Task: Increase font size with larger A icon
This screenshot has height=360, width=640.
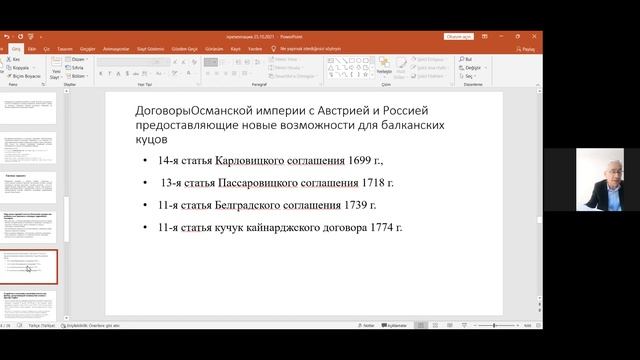Action: coord(175,62)
